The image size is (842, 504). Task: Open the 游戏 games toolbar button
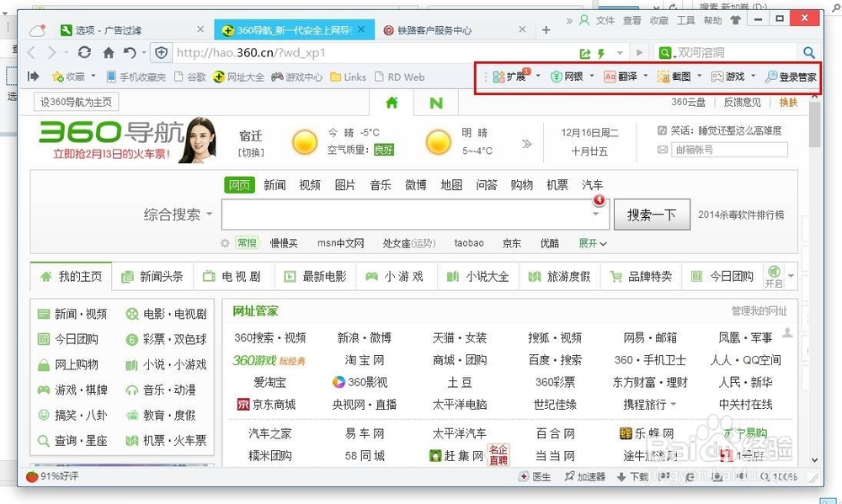728,77
